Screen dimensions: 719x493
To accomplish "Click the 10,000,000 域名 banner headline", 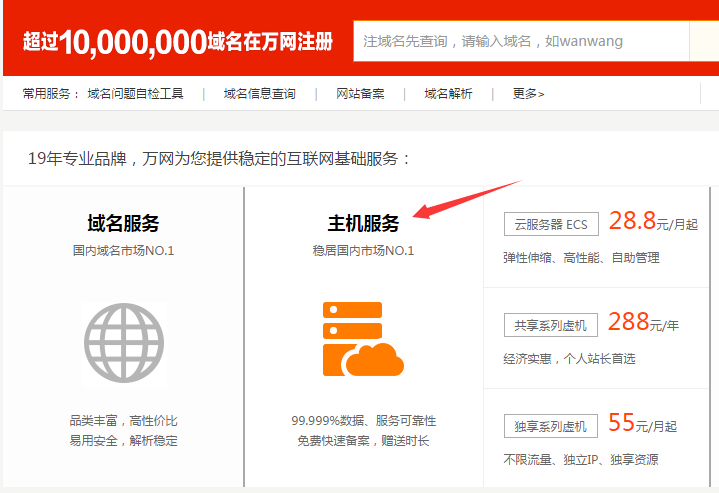I will coord(178,42).
